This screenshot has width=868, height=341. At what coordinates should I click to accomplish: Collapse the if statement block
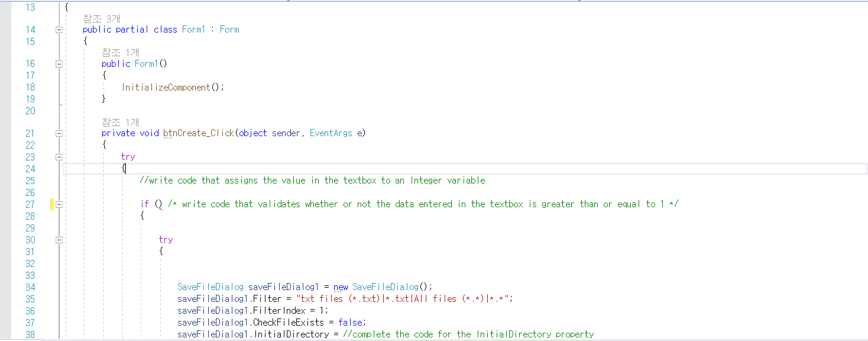click(x=59, y=204)
